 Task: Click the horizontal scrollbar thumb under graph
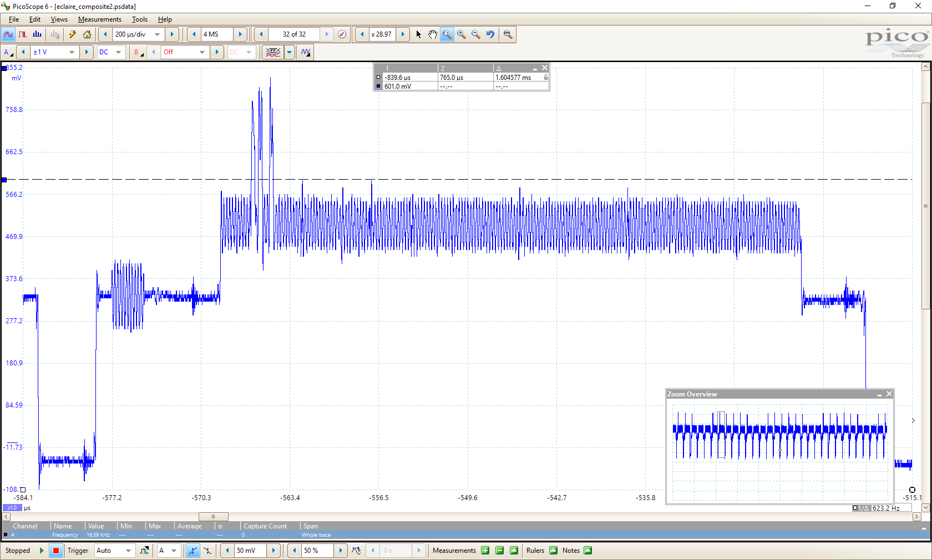click(x=214, y=516)
